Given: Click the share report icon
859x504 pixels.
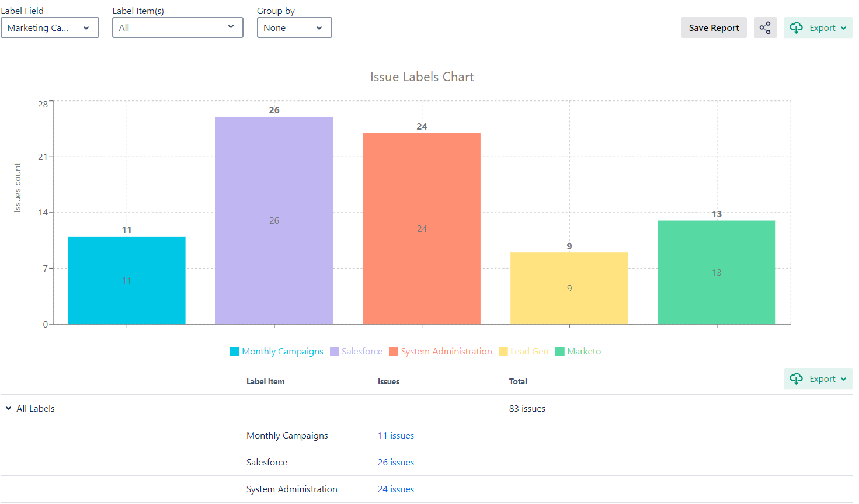Looking at the screenshot, I should 765,27.
